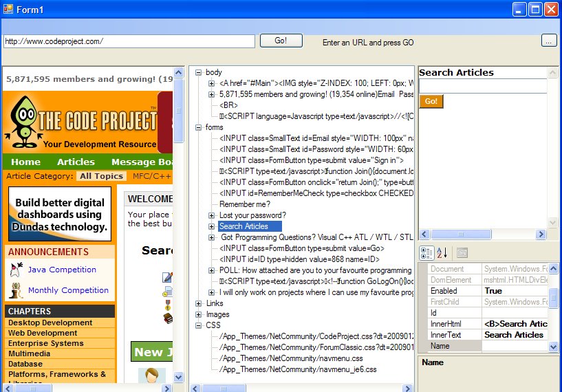Click the browser pane scroll up arrow
The width and height of the screenshot is (562, 392).
pos(178,72)
